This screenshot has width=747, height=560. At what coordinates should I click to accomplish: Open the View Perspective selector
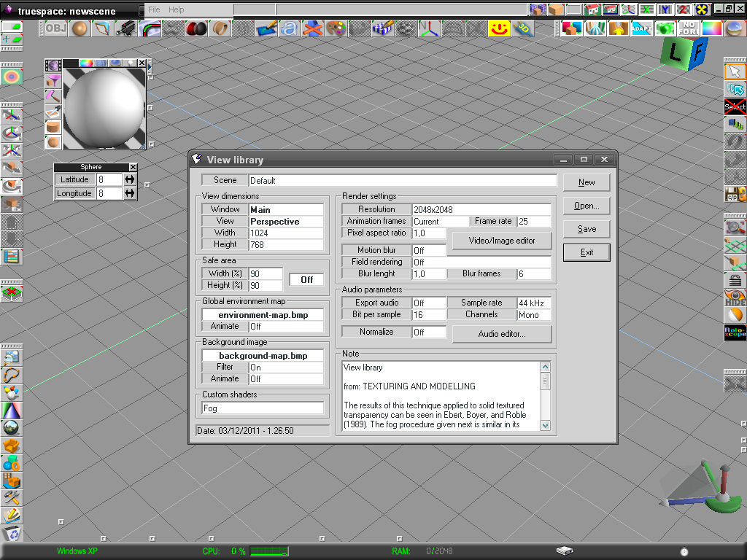286,222
